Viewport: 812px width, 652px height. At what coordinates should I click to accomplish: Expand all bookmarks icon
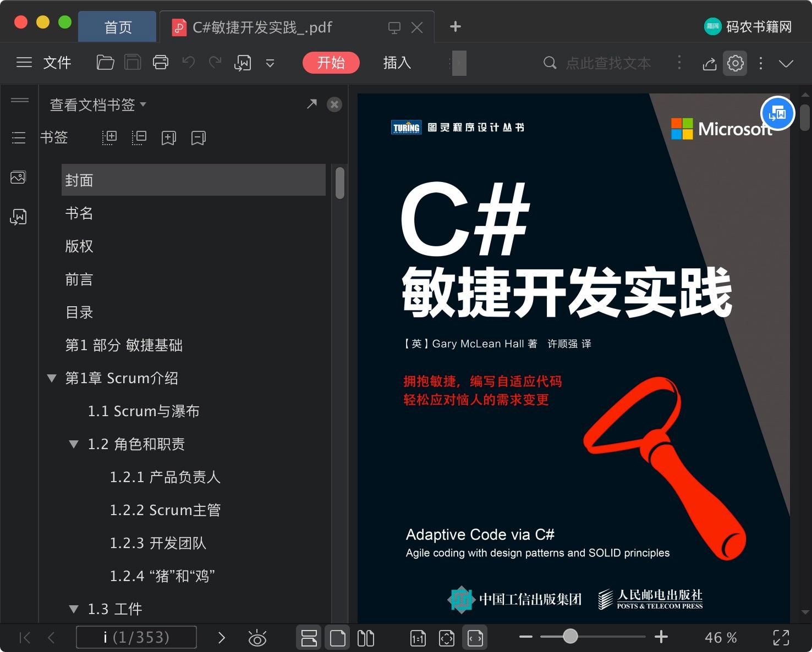(109, 137)
